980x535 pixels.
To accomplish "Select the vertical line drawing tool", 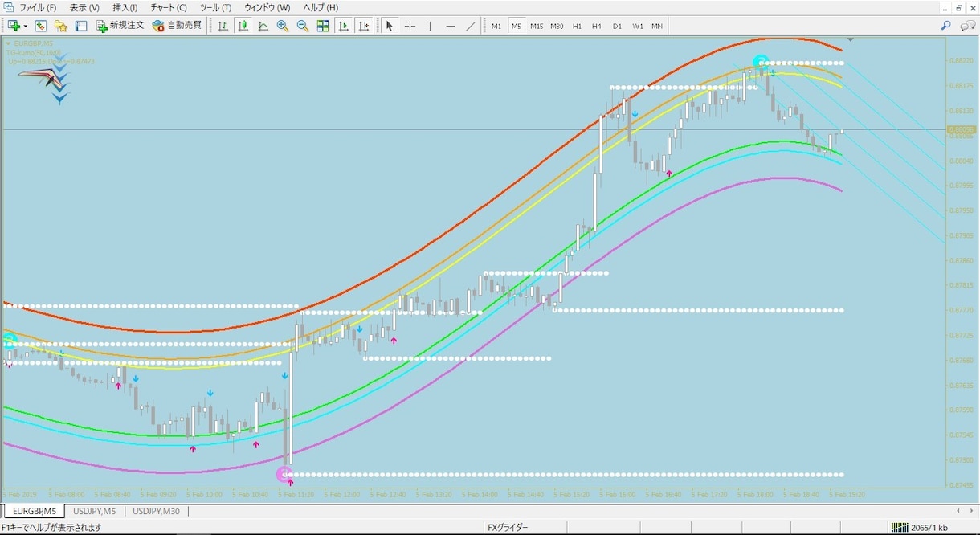I will [x=431, y=26].
